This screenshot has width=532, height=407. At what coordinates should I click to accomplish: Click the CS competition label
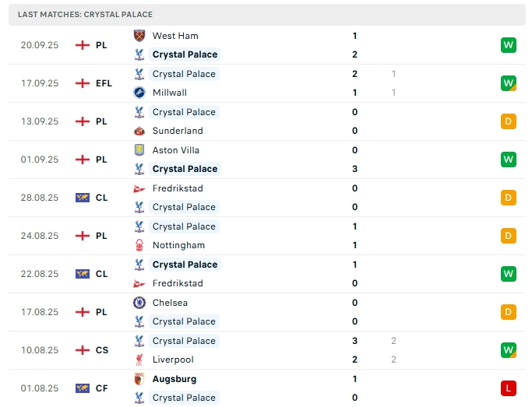102,350
